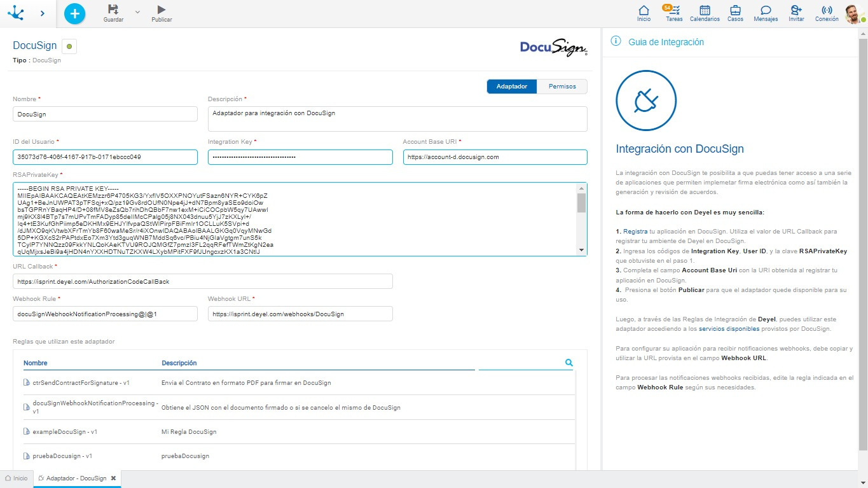Check Conexión status via the signal icon
This screenshot has height=488, width=868.
pos(826,13)
